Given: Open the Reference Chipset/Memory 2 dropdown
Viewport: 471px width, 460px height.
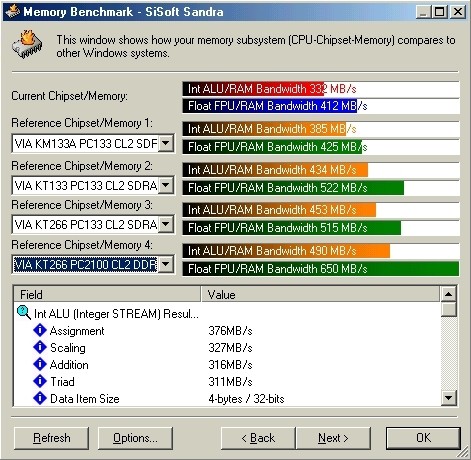Looking at the screenshot, I should click(166, 185).
